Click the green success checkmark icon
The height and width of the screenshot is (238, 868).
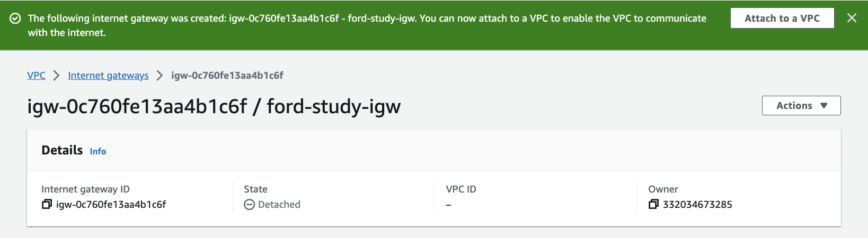pos(15,19)
